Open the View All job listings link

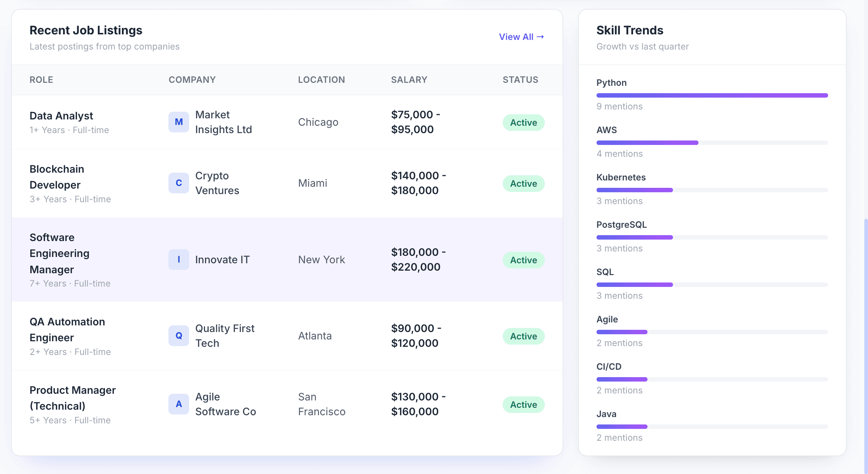[x=521, y=37]
